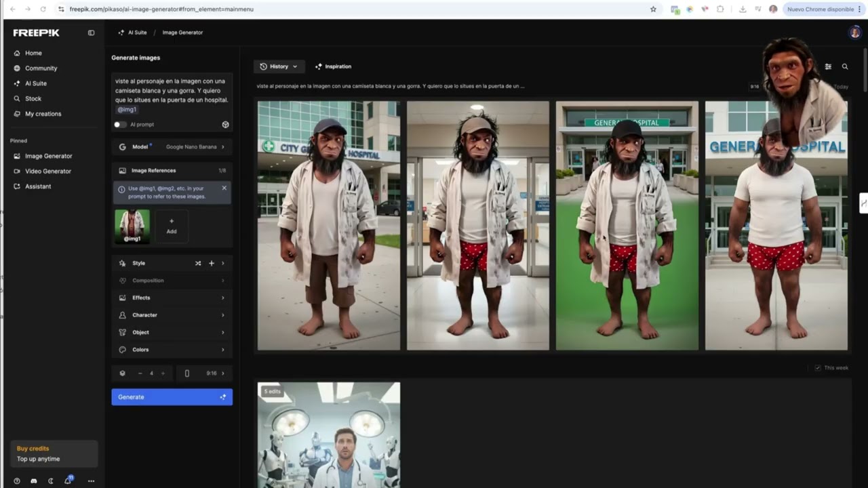Image resolution: width=868 pixels, height=488 pixels.
Task: Toggle the This week checkbox
Action: 818,368
